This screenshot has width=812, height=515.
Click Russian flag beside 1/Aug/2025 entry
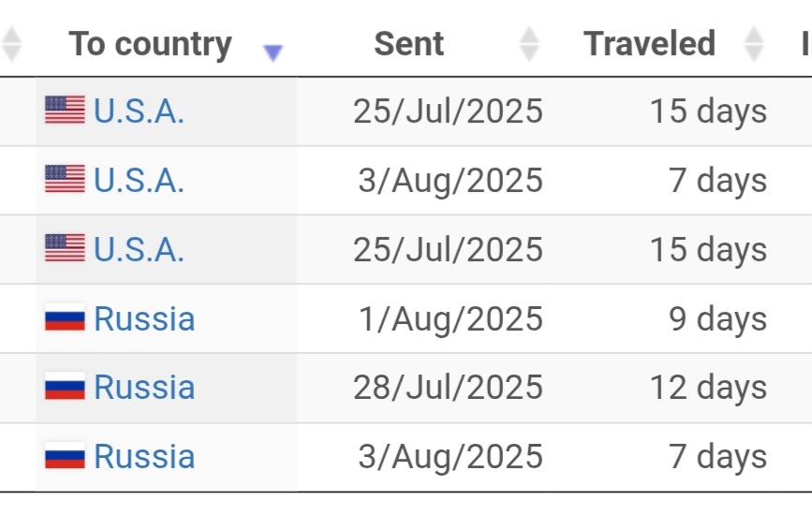coord(65,316)
